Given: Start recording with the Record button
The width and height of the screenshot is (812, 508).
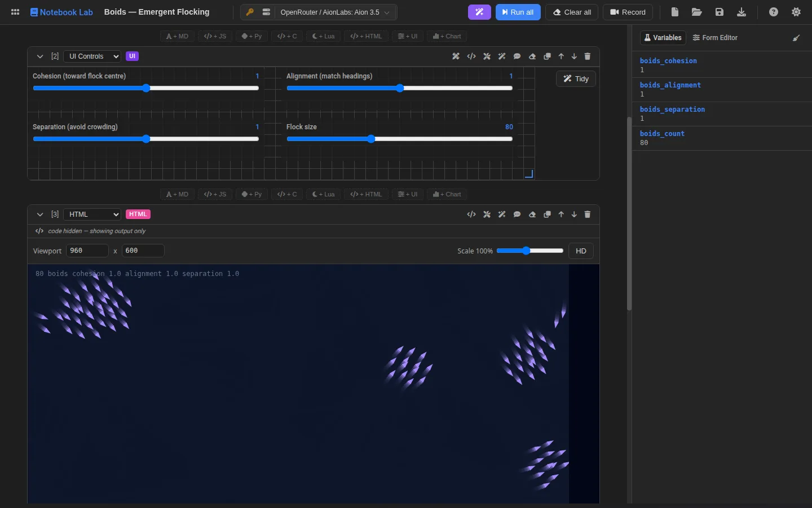Looking at the screenshot, I should pyautogui.click(x=628, y=12).
